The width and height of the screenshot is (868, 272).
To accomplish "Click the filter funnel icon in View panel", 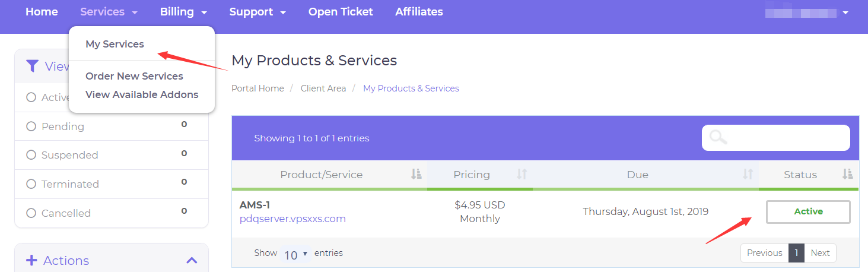I will point(32,66).
